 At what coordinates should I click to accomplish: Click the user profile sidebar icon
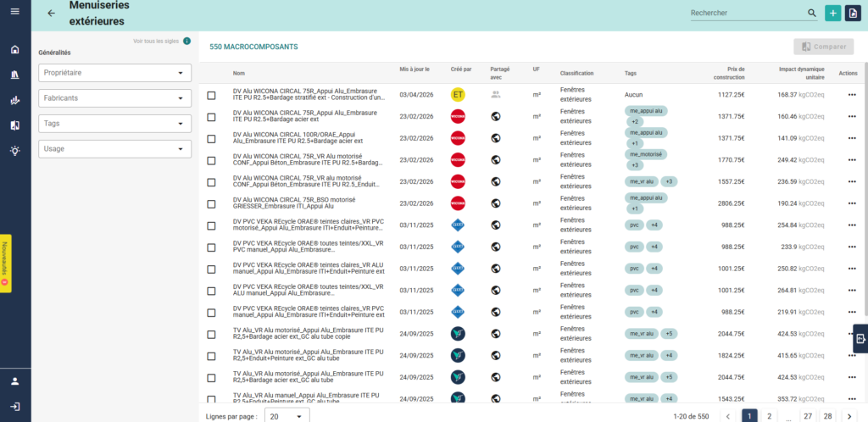click(x=15, y=380)
